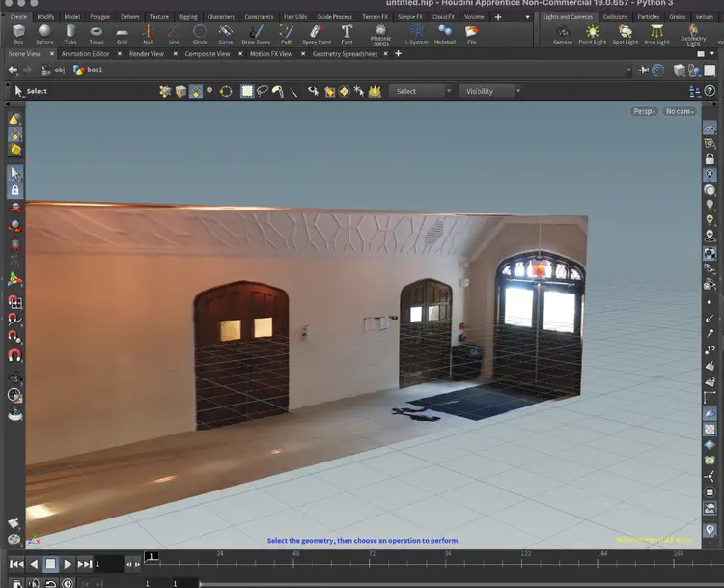This screenshot has height=588, width=724.
Task: Toggle box picking selection mode
Action: [x=247, y=91]
